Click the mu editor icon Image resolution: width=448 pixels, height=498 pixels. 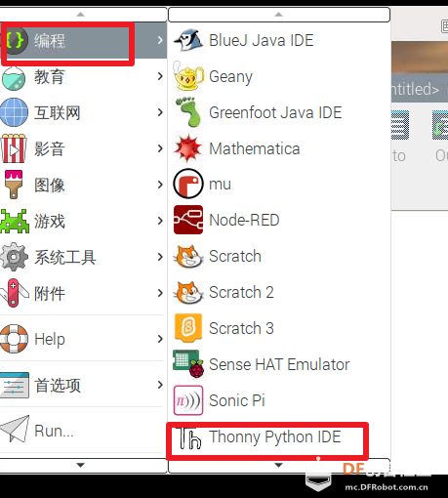pyautogui.click(x=188, y=184)
